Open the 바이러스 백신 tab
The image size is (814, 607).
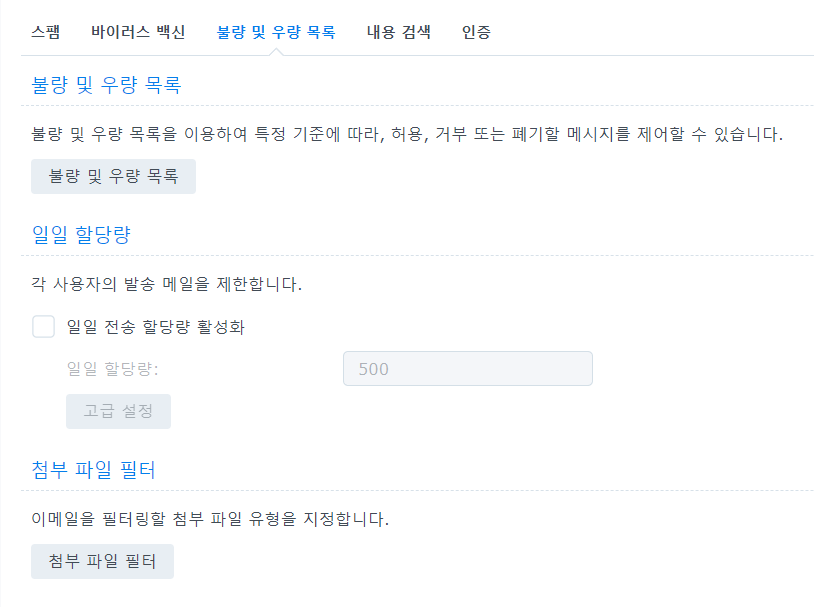coord(138,32)
